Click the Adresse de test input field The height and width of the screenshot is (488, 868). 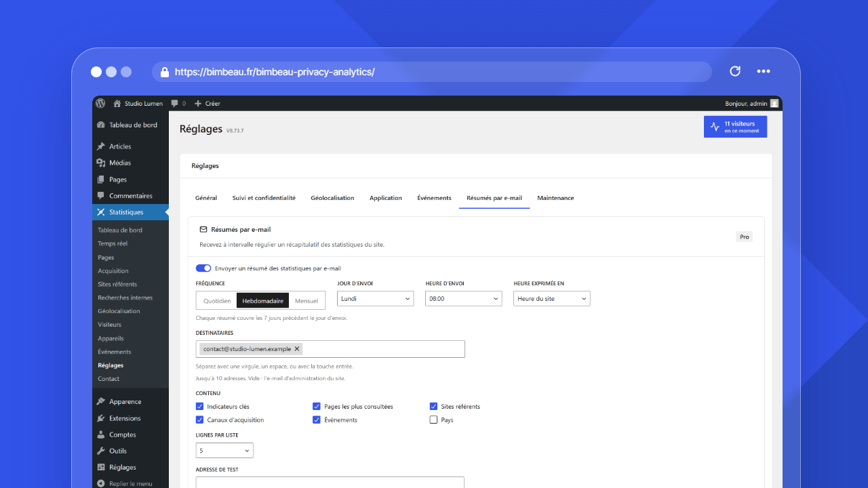[330, 483]
